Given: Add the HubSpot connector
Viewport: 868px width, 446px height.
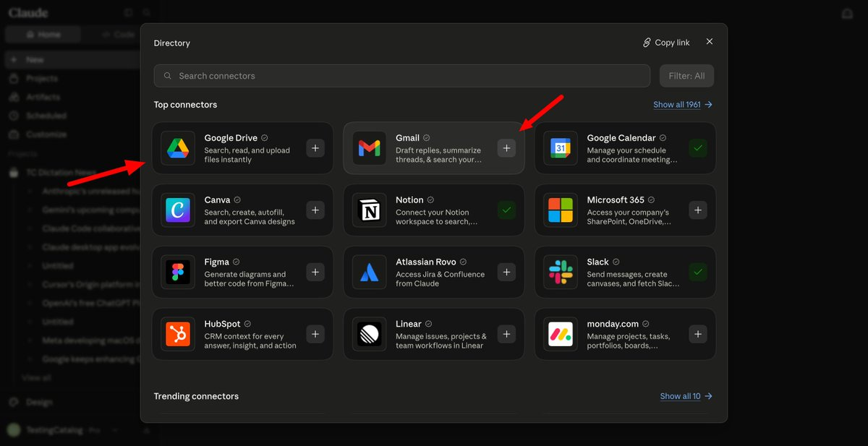Looking at the screenshot, I should click(315, 334).
